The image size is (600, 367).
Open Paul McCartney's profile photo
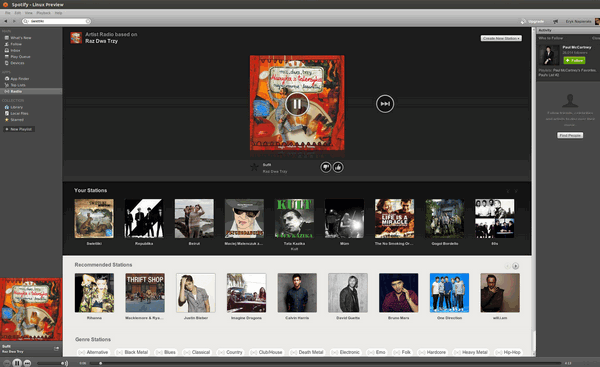click(549, 55)
